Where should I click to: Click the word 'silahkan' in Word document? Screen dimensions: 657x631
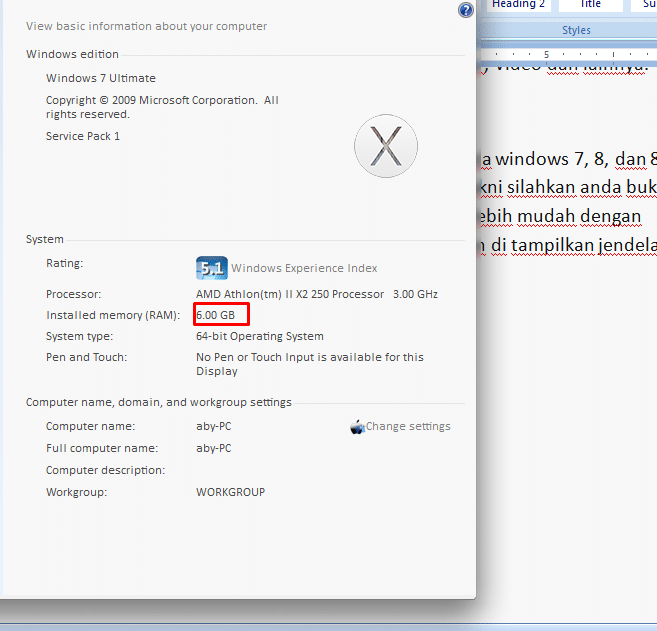pos(541,187)
